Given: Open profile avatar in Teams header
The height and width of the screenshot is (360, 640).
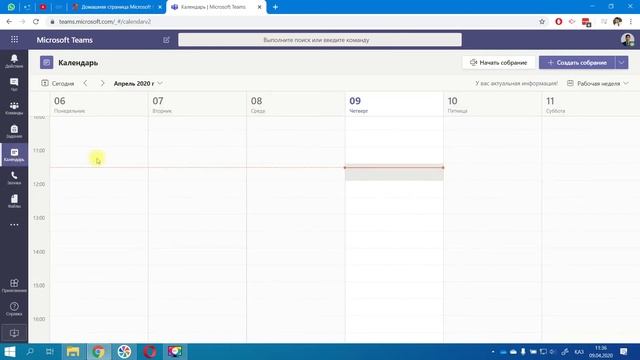Looking at the screenshot, I should point(627,40).
